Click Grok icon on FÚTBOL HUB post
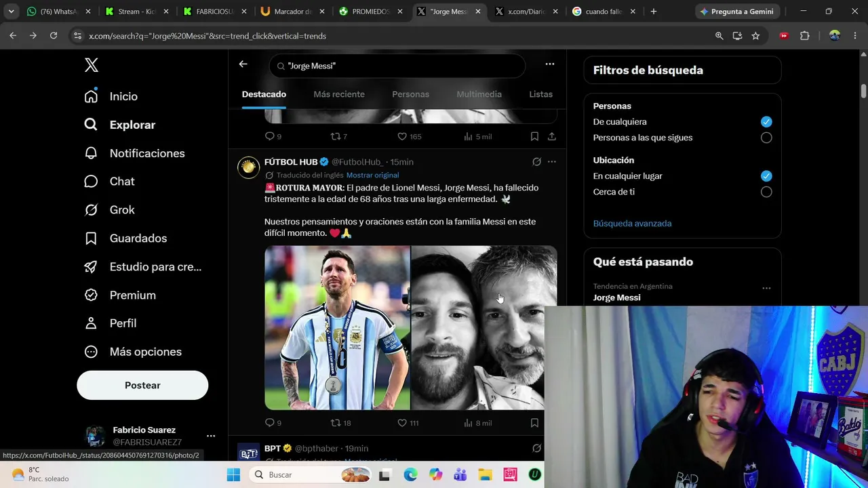The image size is (868, 488). tap(536, 162)
